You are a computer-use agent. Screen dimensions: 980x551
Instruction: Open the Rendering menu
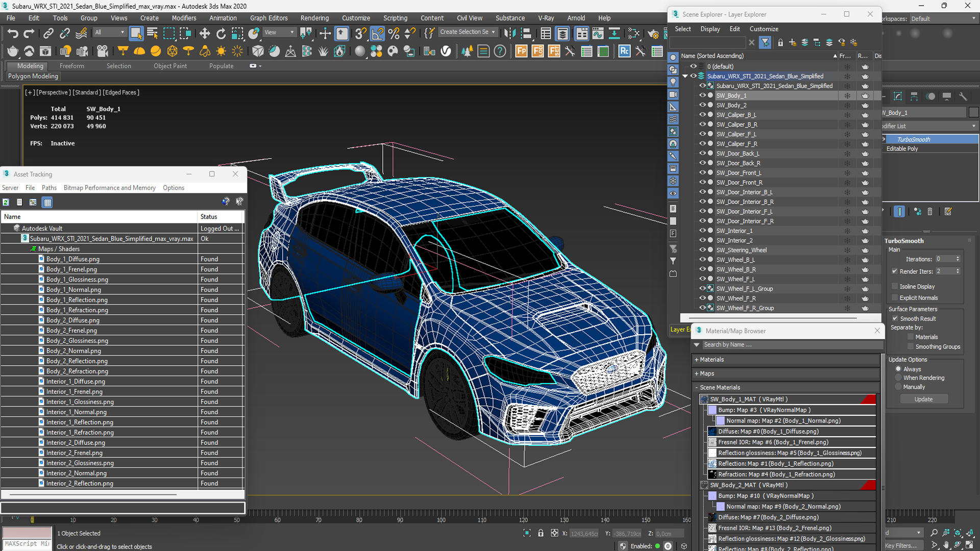314,18
